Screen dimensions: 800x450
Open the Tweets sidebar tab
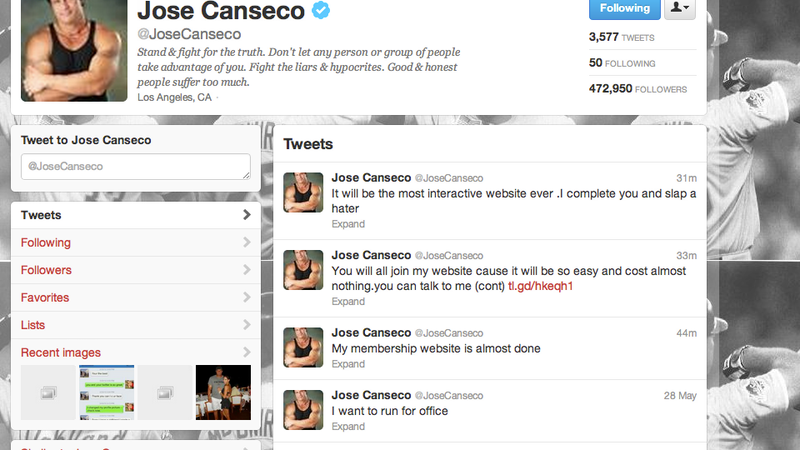click(x=136, y=215)
